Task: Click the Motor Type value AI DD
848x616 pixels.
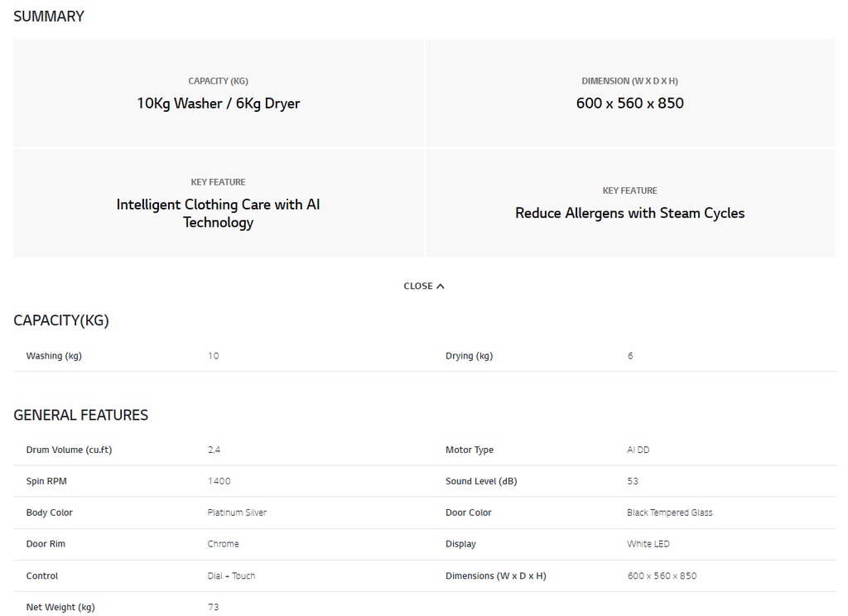Action: point(638,450)
